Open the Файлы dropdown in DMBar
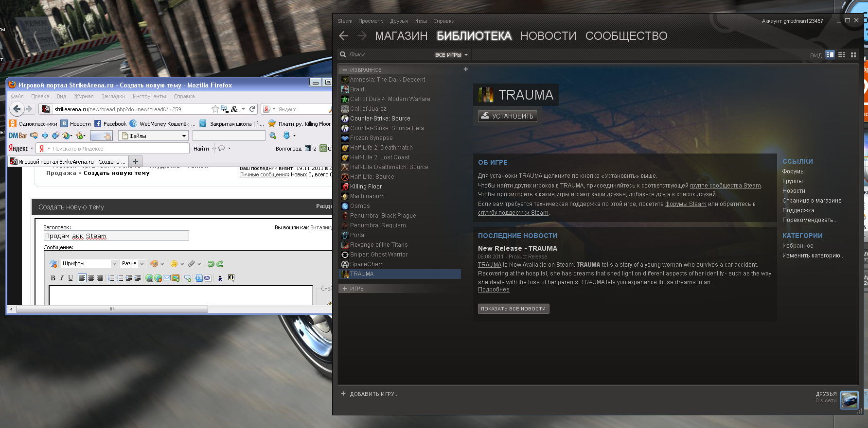The width and height of the screenshot is (868, 428). (154, 136)
